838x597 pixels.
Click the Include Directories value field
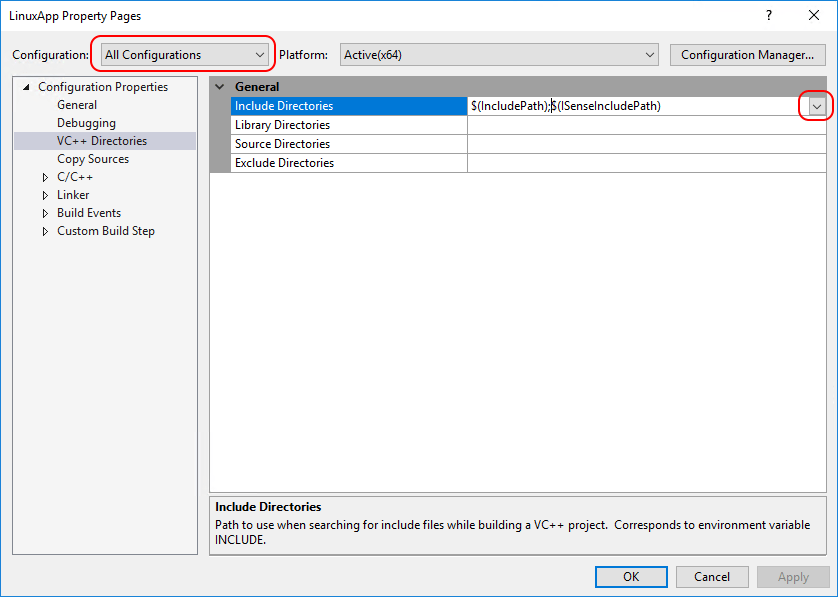point(630,106)
